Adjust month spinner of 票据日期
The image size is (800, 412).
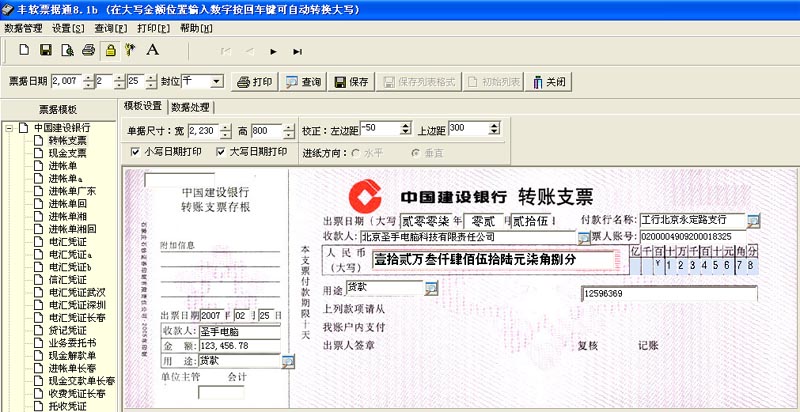point(119,82)
